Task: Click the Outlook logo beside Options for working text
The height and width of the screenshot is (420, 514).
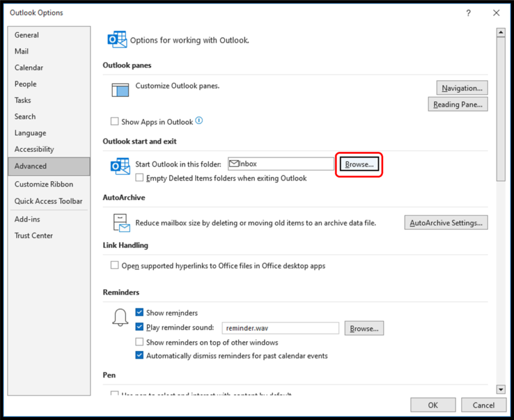Action: pyautogui.click(x=116, y=39)
